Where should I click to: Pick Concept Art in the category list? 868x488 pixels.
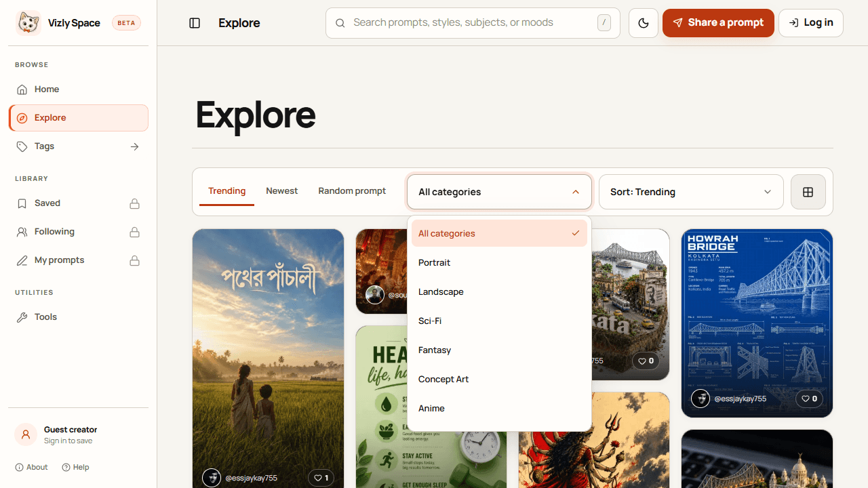[499, 379]
